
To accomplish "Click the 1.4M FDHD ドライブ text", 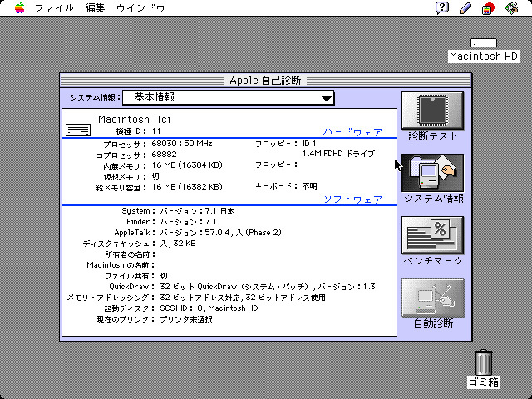I will (338, 154).
